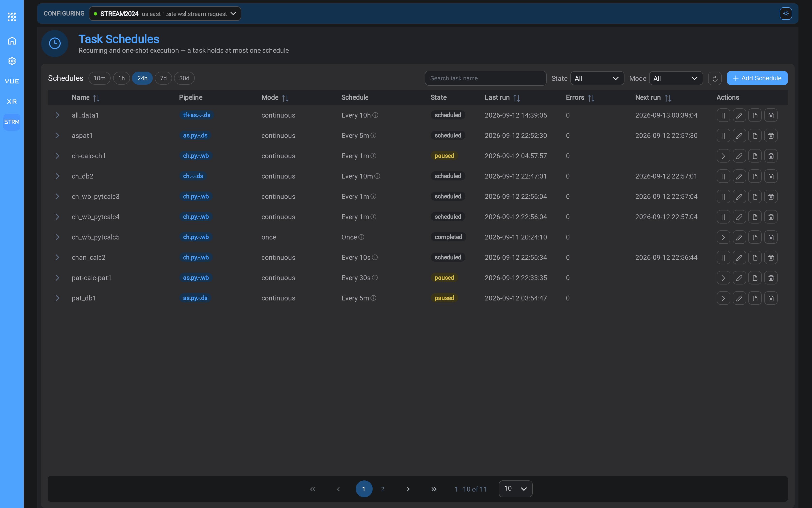Open document icon for ch_wb_pytcalc3

[x=755, y=196]
